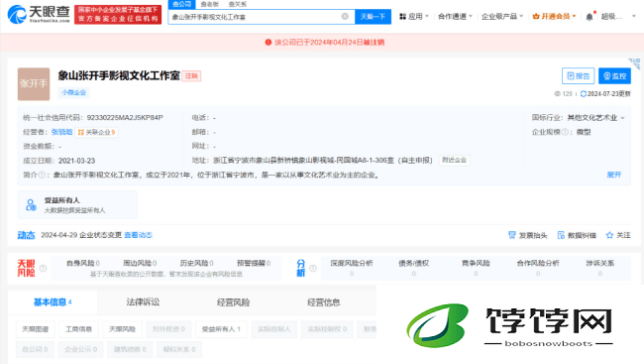Click the 关联企业 9 badge icon
Screen dimensions: 644x364
(81, 133)
